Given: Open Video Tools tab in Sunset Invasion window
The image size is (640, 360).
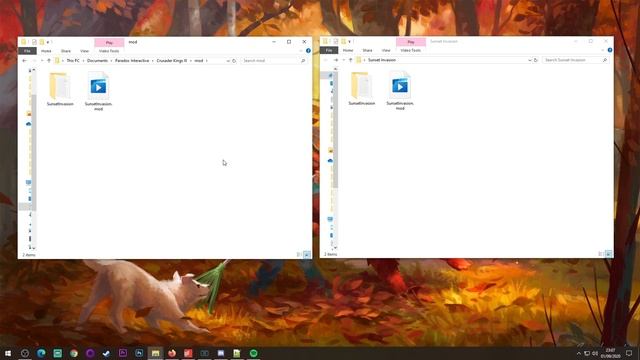Looking at the screenshot, I should click(411, 51).
